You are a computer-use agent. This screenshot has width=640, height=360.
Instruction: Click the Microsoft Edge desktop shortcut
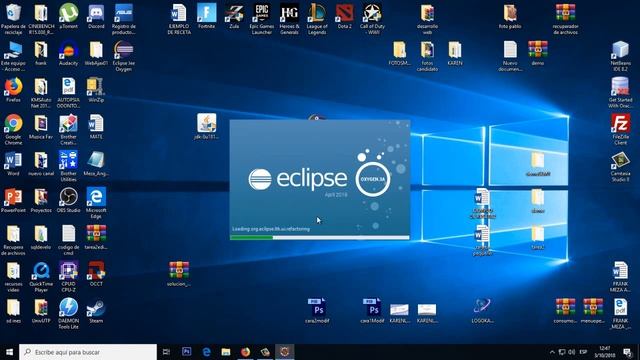(x=96, y=203)
